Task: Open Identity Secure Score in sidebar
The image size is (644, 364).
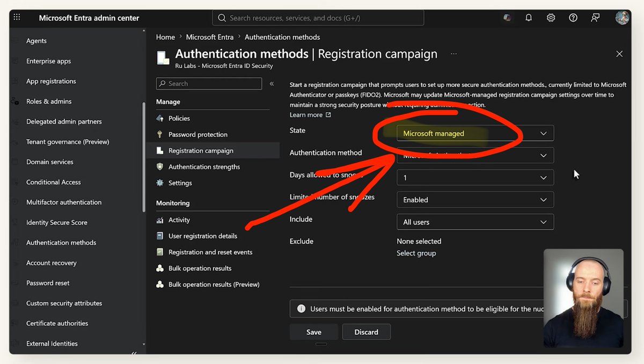Action: [x=57, y=222]
